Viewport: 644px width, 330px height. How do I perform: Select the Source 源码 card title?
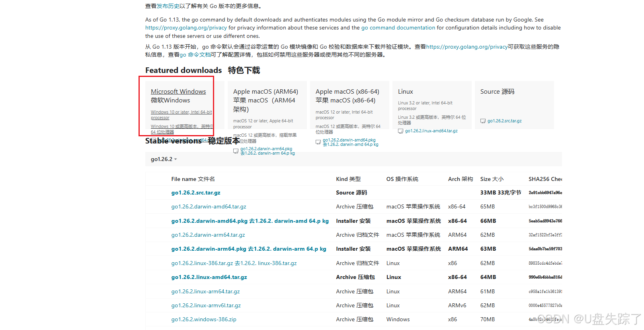click(497, 91)
